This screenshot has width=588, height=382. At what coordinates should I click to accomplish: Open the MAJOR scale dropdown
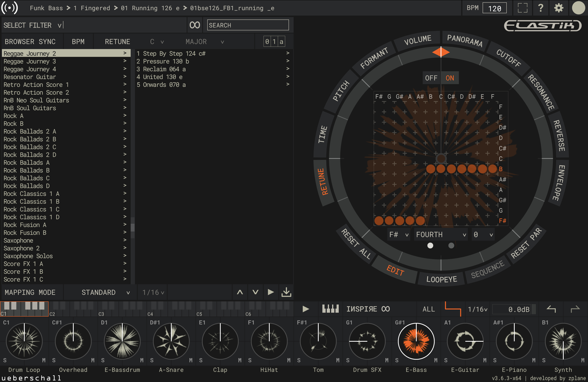205,41
